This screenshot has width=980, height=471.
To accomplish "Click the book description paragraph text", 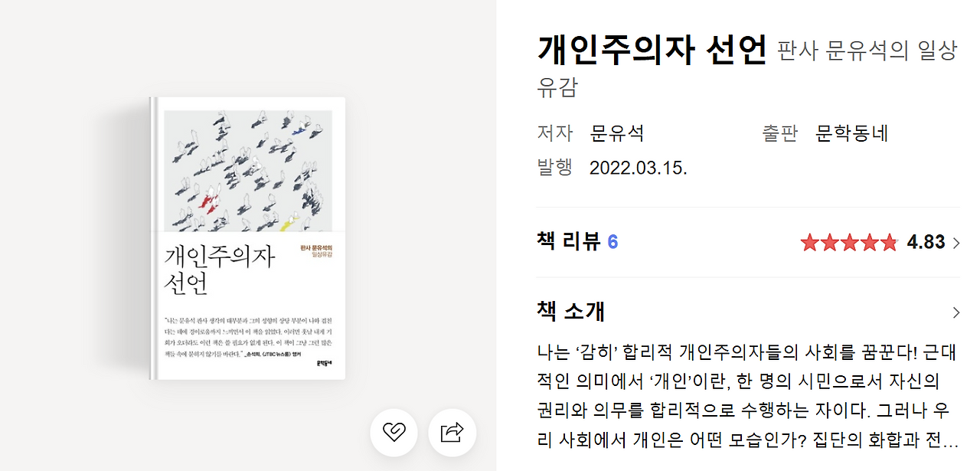I will 747,397.
